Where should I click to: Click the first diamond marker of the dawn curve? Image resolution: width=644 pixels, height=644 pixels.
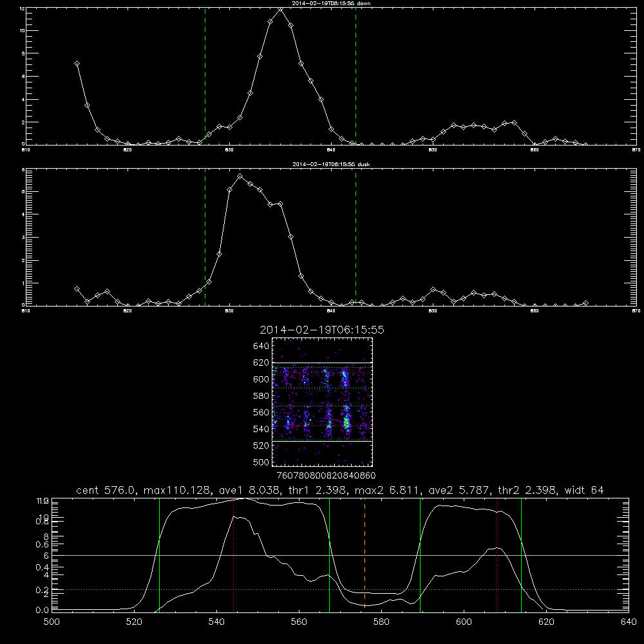pyautogui.click(x=77, y=64)
